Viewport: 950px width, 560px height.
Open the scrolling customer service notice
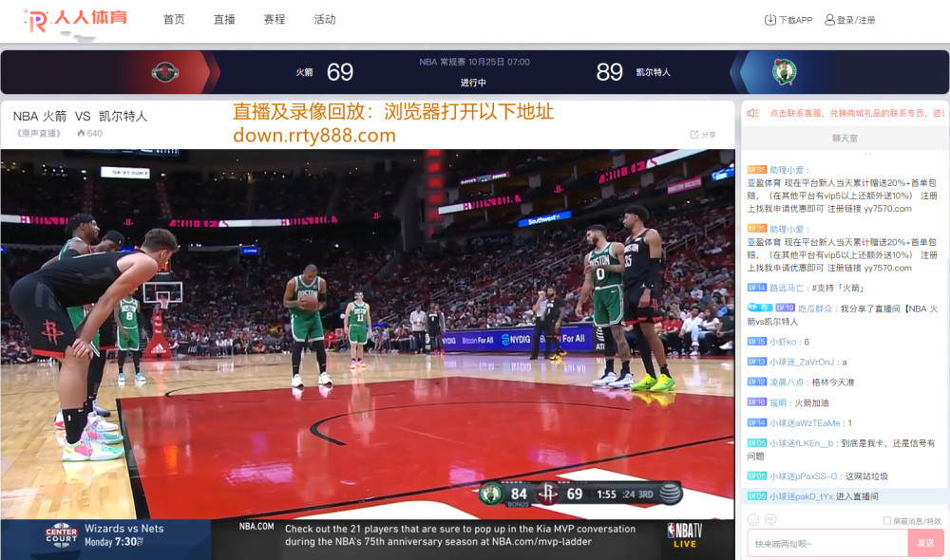tap(856, 113)
